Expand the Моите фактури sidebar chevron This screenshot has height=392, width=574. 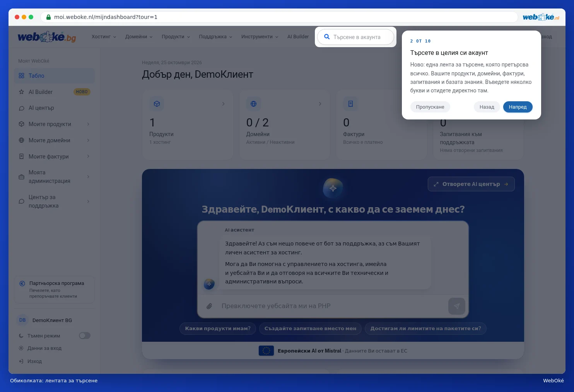click(x=88, y=157)
